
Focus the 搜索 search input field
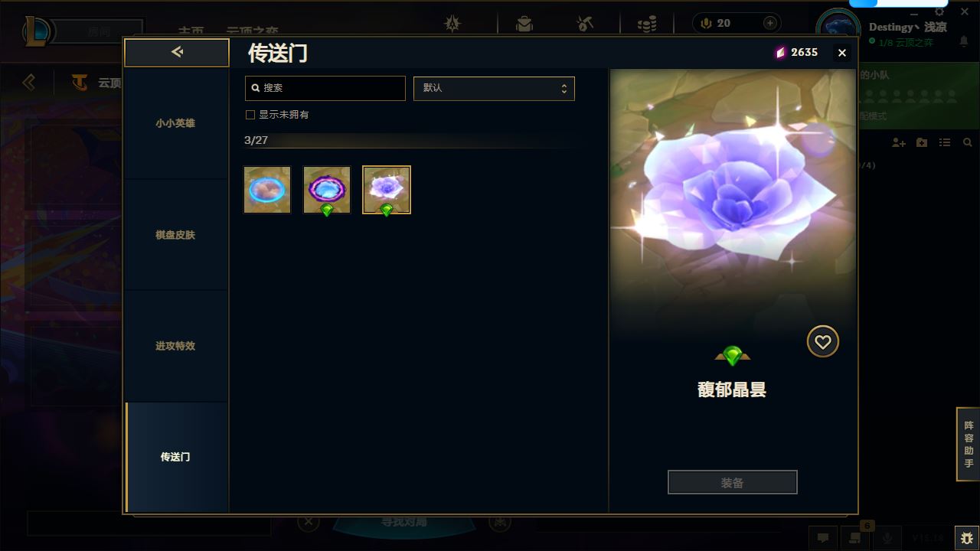pyautogui.click(x=325, y=88)
